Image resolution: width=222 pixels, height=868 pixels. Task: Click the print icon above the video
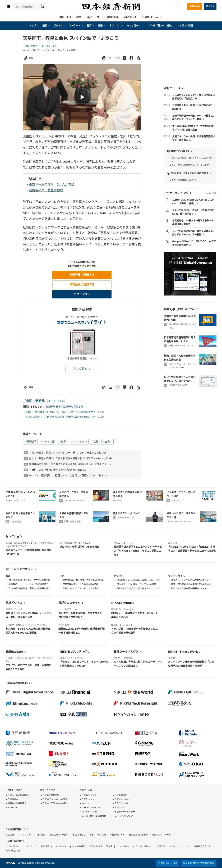tap(103, 58)
